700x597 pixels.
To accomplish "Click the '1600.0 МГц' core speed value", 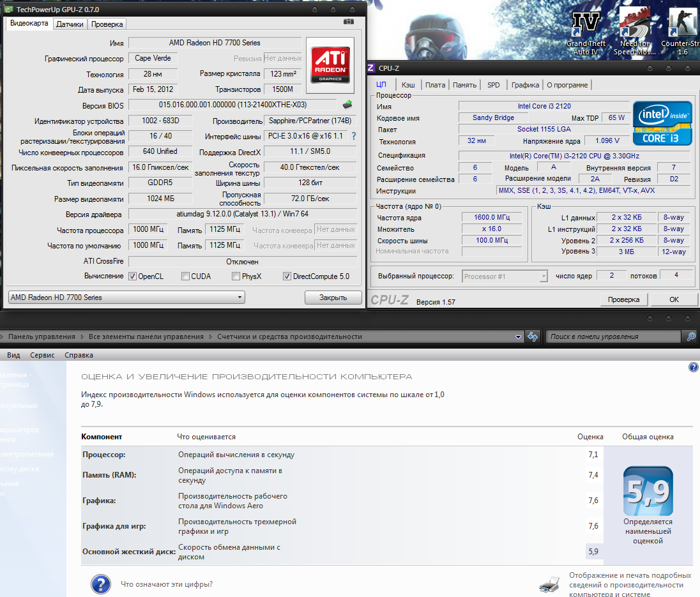I will (492, 217).
